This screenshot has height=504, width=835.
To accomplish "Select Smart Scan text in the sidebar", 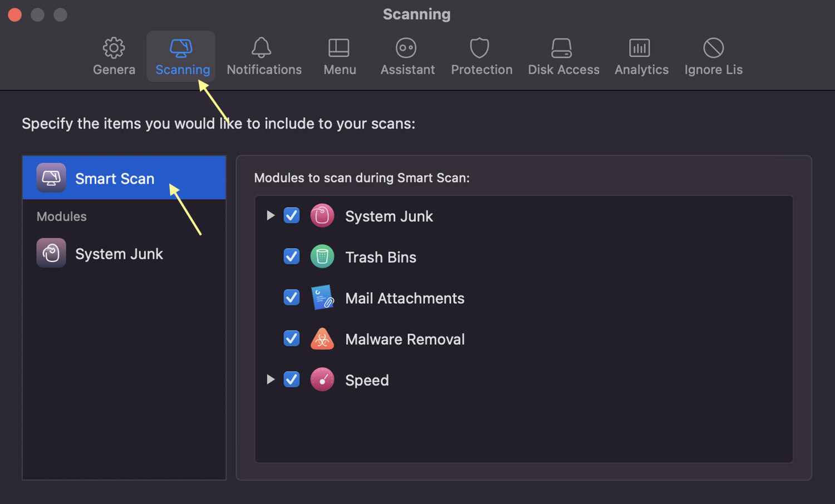I will tap(115, 179).
